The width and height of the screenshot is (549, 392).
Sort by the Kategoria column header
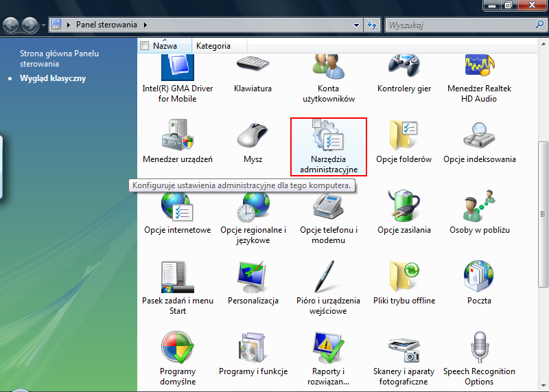click(x=213, y=46)
